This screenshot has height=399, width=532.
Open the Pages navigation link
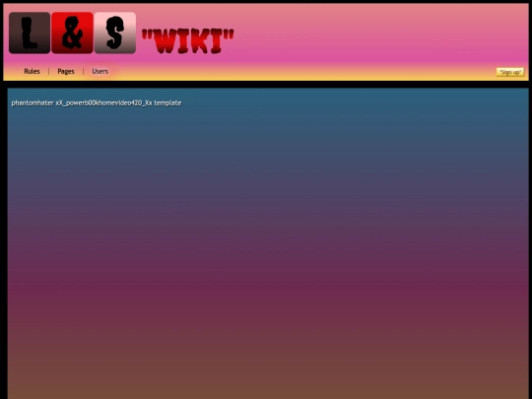(x=66, y=71)
